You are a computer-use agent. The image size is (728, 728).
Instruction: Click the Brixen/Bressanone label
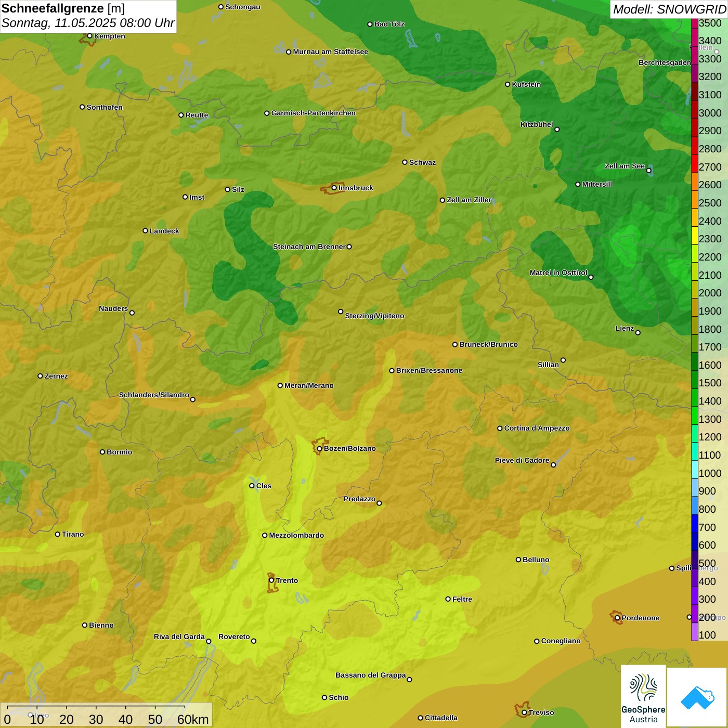(429, 370)
